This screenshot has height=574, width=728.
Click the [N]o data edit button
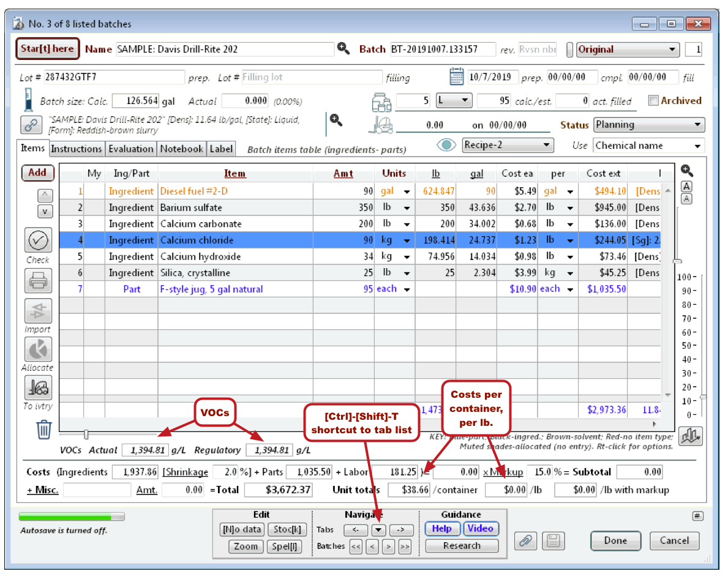(x=242, y=529)
